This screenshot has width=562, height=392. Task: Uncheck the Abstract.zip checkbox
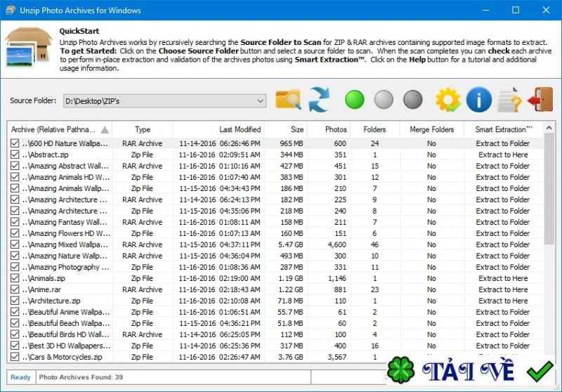click(15, 155)
